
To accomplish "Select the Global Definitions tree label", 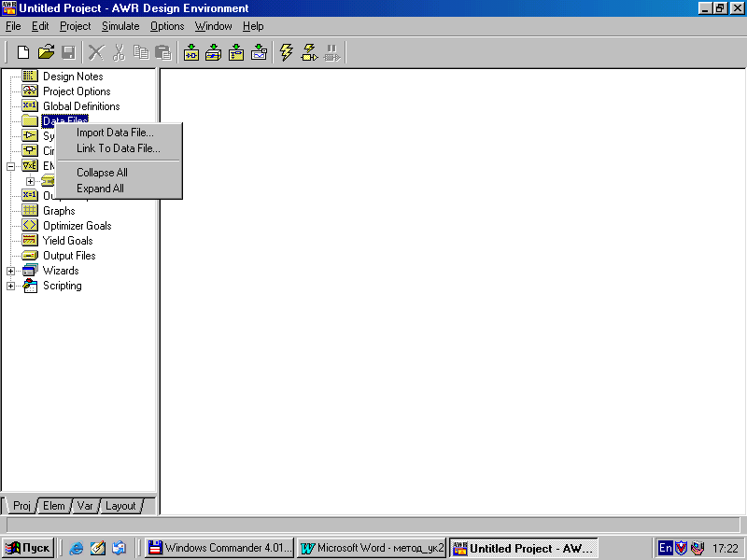I will pyautogui.click(x=81, y=105).
